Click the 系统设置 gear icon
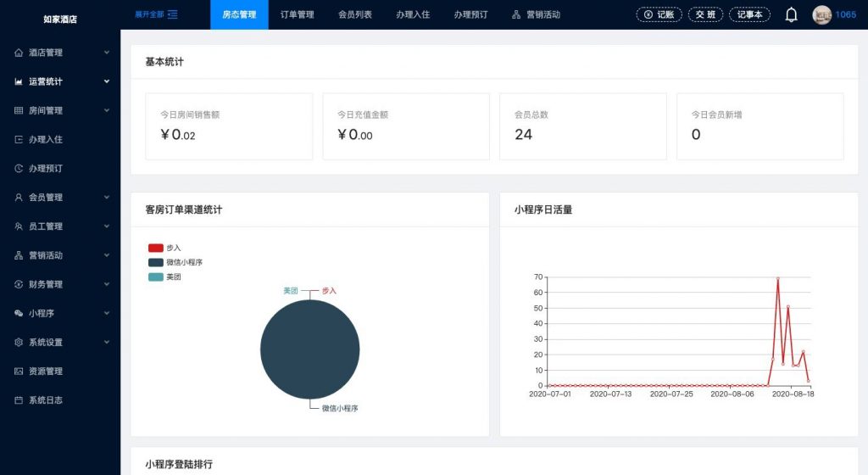868x475 pixels. tap(19, 342)
